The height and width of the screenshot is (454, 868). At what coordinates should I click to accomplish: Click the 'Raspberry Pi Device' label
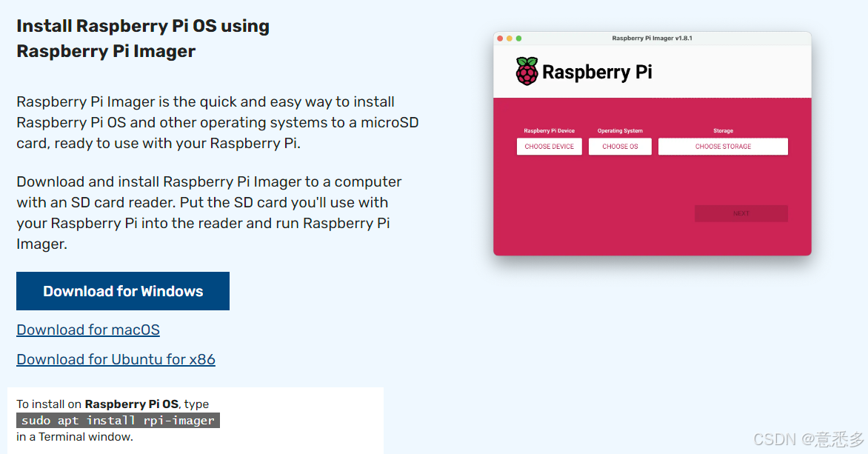pos(549,130)
